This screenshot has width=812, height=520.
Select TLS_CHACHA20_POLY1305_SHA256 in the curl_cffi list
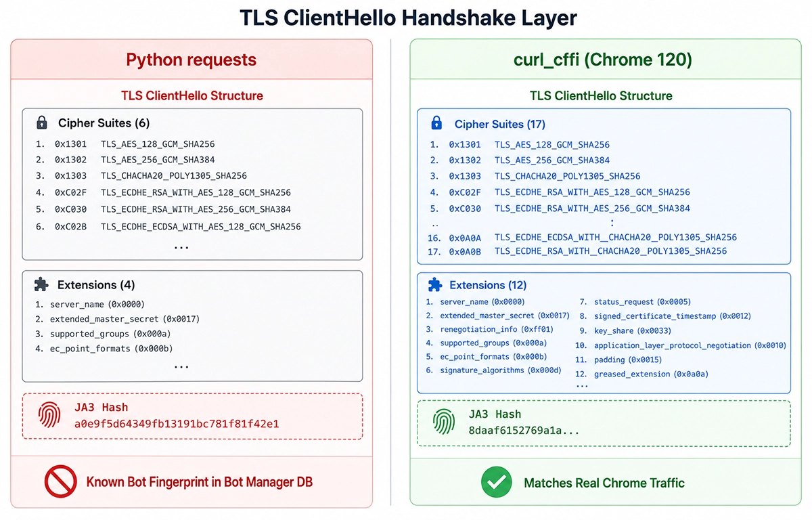point(568,176)
